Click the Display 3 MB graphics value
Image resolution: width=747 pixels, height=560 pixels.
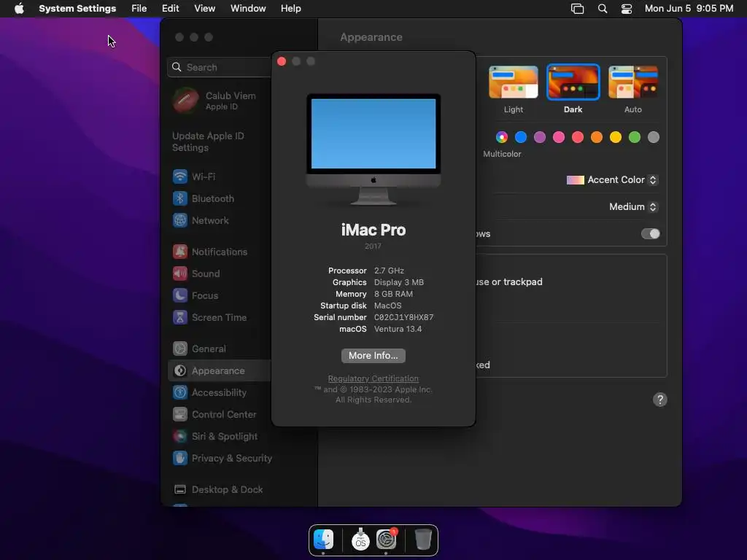pos(399,282)
